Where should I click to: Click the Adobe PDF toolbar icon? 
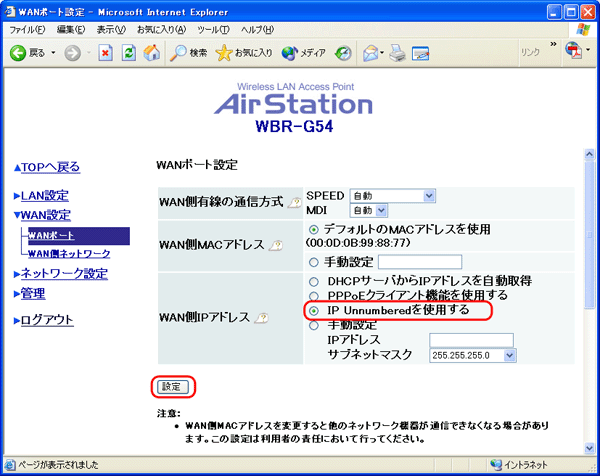click(x=574, y=50)
